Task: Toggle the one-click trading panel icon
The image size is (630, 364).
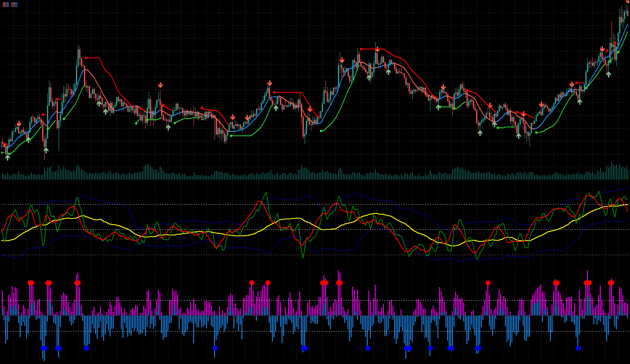Action: (14, 5)
